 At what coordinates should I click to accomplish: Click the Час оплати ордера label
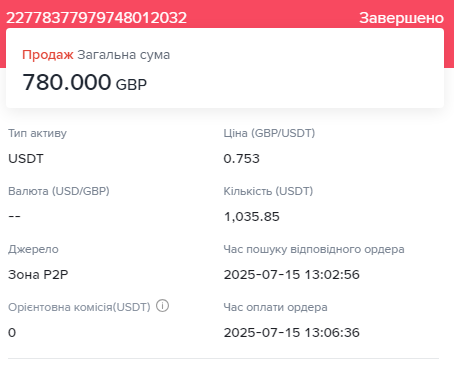tap(275, 307)
